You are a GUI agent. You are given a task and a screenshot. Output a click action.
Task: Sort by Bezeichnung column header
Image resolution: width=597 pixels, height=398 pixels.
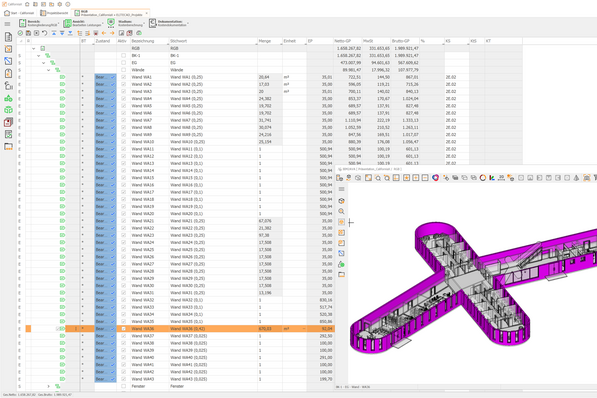click(149, 41)
